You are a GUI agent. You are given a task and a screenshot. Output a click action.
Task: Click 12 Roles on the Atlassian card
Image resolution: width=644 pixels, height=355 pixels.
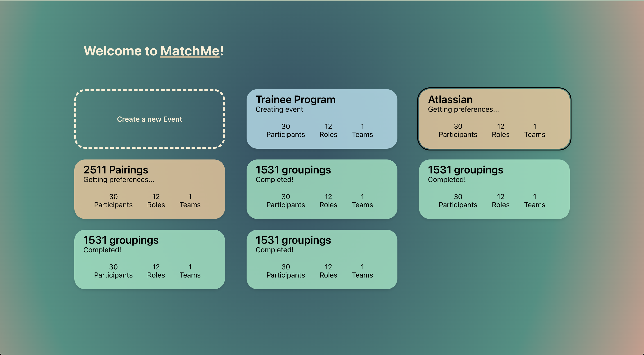(501, 130)
